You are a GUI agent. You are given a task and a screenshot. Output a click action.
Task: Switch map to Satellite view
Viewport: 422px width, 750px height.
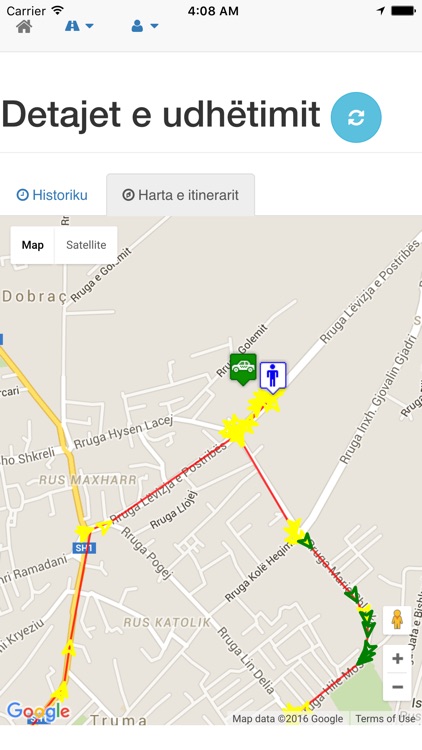pyautogui.click(x=86, y=245)
